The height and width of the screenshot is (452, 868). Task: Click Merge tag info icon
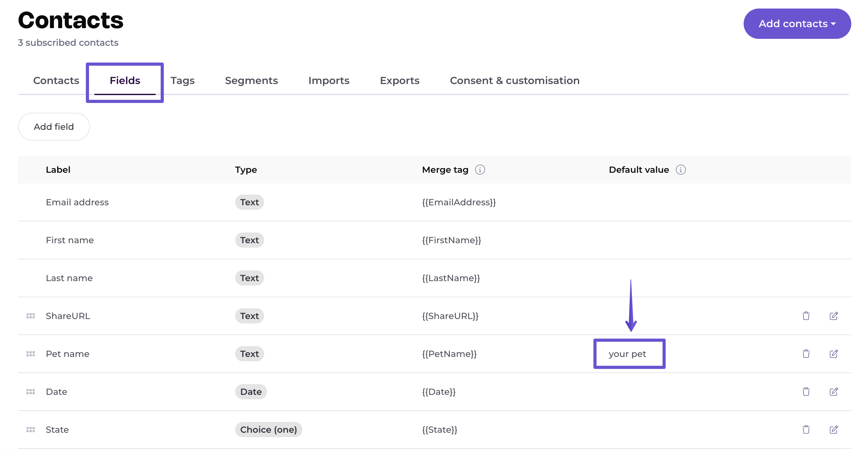tap(480, 170)
